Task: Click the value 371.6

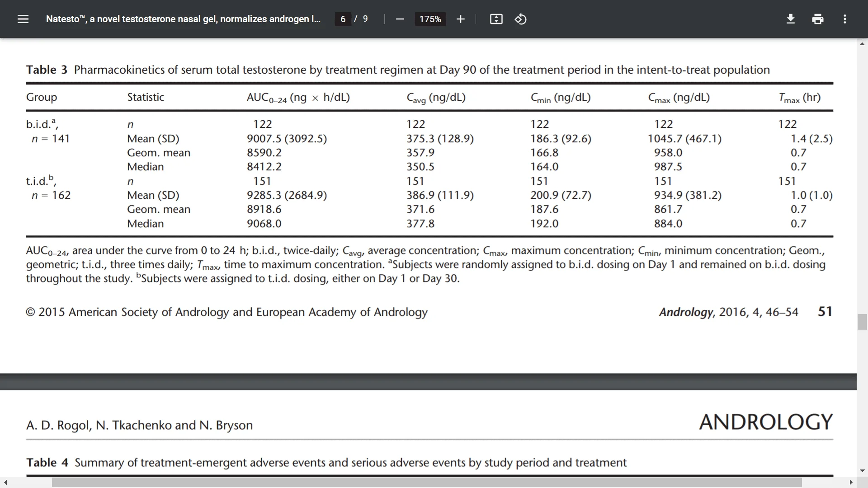Action: tap(420, 209)
